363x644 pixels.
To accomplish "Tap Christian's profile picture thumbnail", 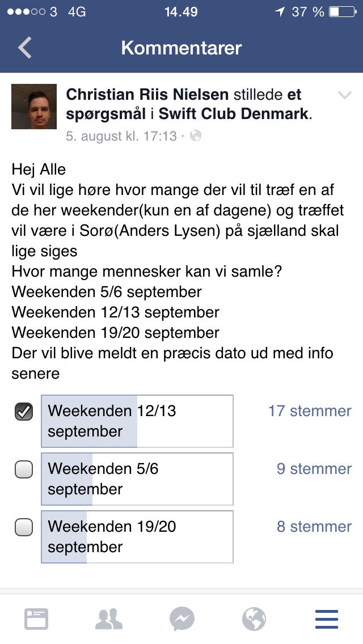I will point(34,107).
